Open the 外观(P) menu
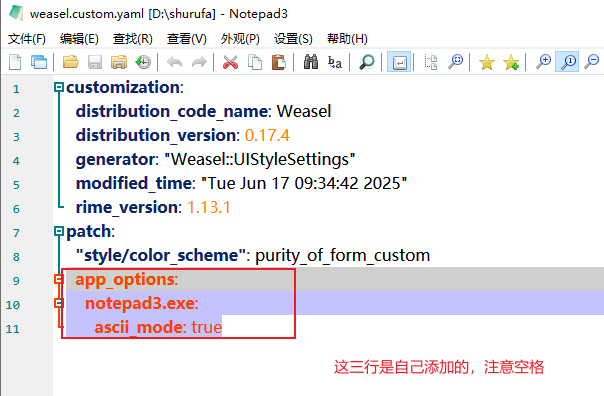This screenshot has height=396, width=604. 240,39
